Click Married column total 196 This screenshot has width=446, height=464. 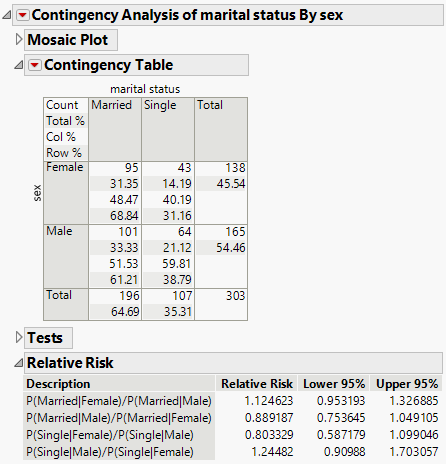coord(129,296)
